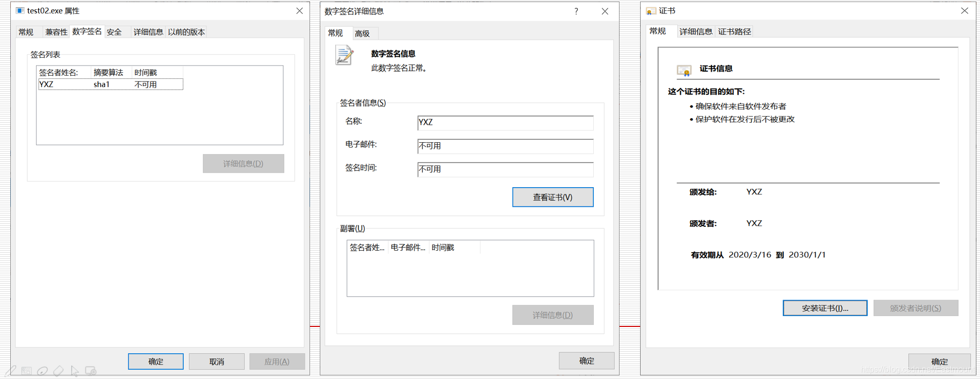Click the 证书 window title bar icon
The height and width of the screenshot is (379, 980).
[651, 11]
